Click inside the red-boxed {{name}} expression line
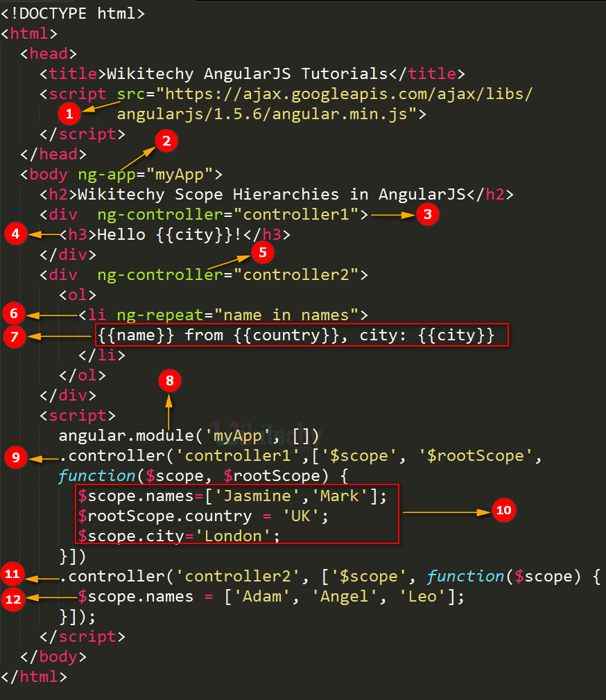Screen dimensions: 606x700 tap(295, 335)
